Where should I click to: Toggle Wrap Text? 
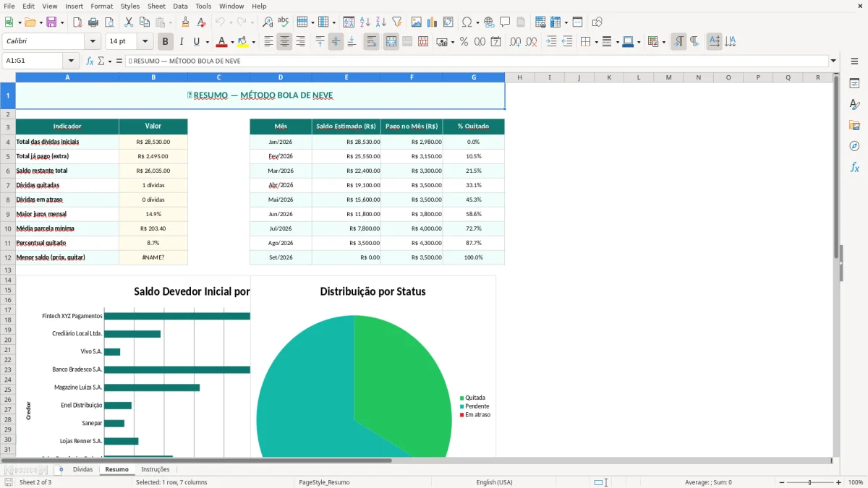pos(371,42)
